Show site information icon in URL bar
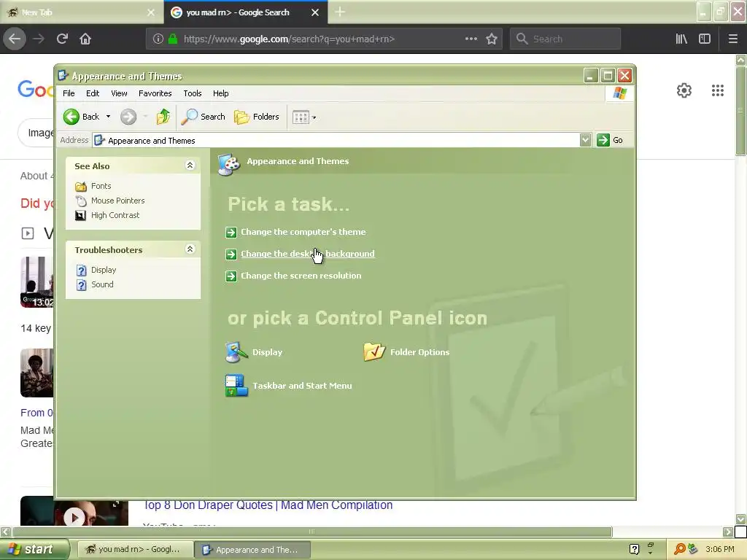This screenshot has height=560, width=747. click(158, 39)
